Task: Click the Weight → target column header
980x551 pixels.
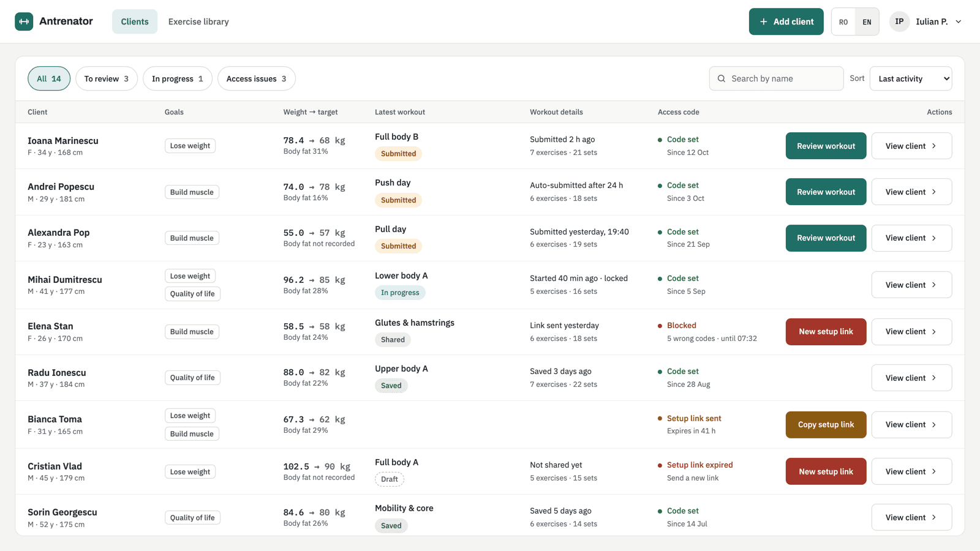Action: pos(311,112)
